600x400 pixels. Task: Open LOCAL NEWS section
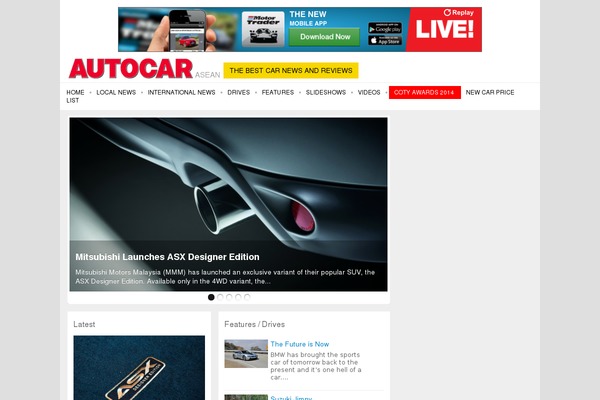[116, 92]
